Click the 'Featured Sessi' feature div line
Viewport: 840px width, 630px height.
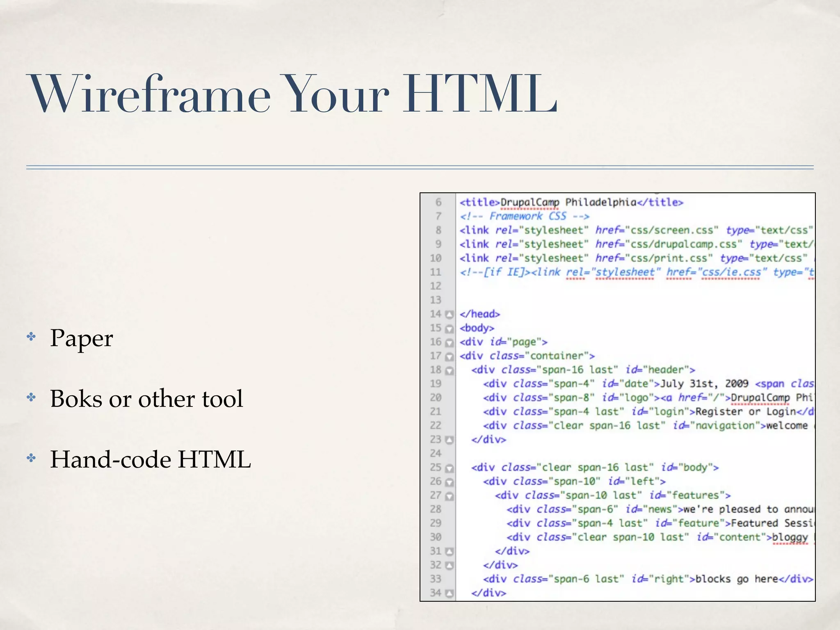(660, 523)
